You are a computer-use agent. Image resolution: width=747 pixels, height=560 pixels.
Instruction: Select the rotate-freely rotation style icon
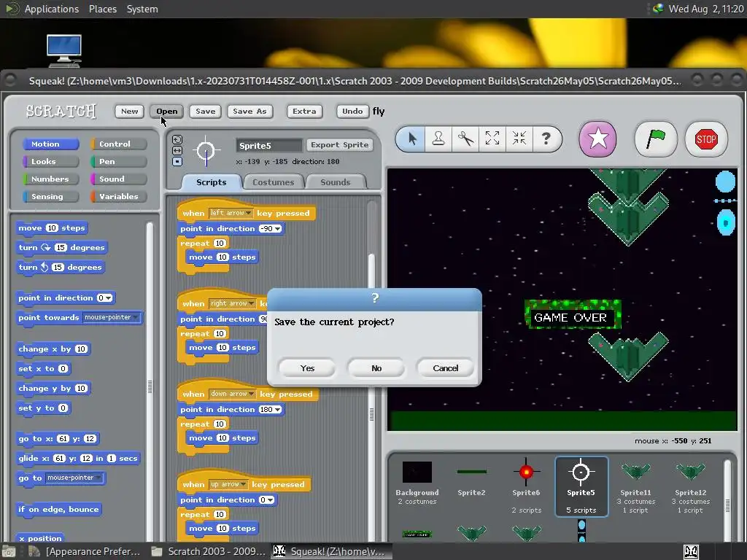coord(177,139)
